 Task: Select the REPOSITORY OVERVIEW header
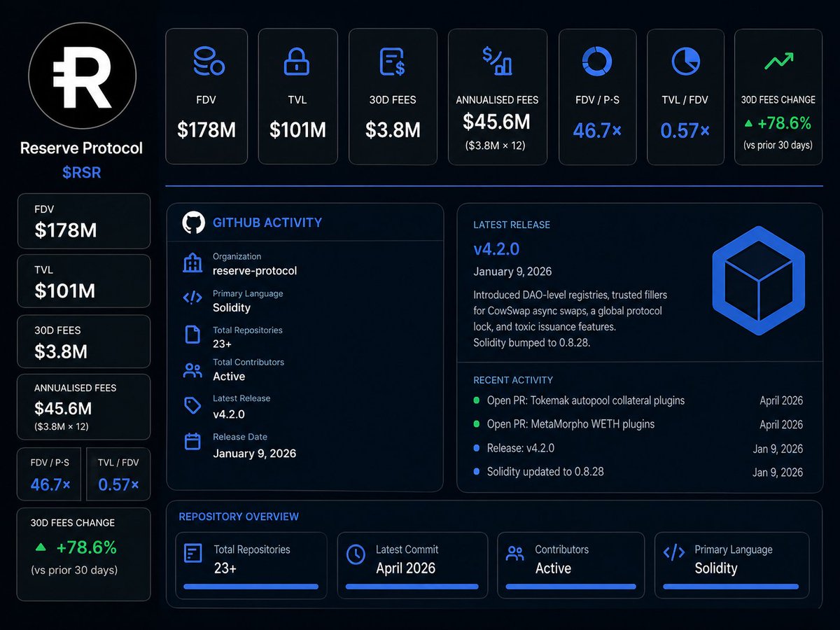(x=239, y=517)
